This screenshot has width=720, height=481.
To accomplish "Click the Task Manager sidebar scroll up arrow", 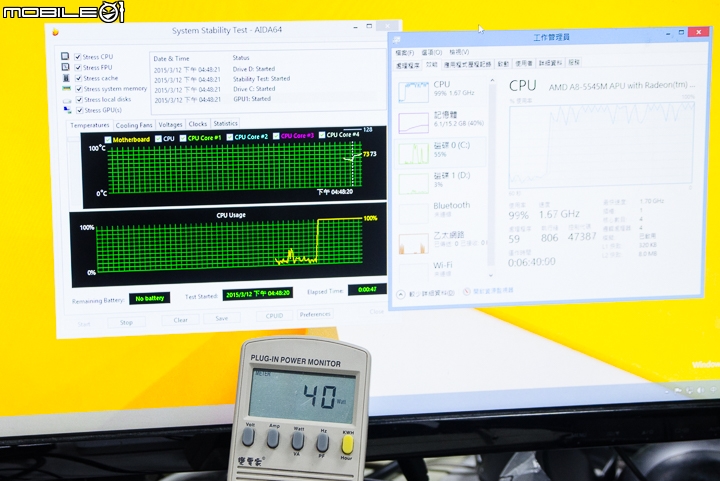I will coord(492,80).
